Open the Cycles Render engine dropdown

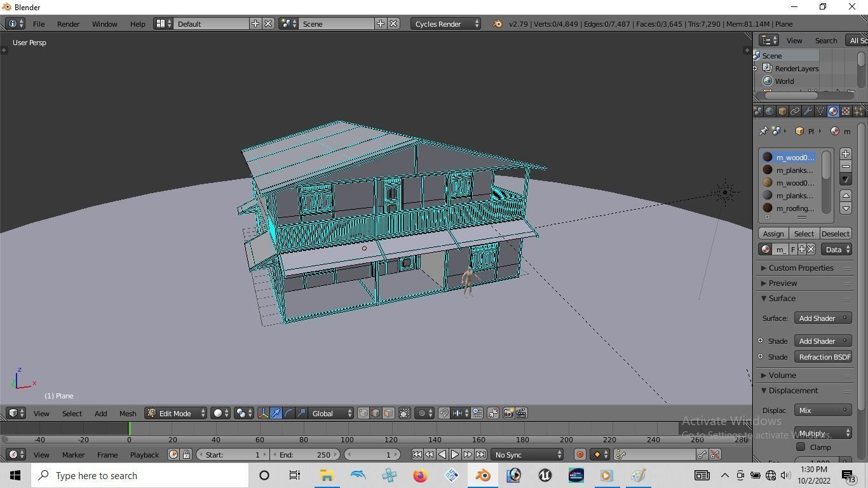tap(446, 24)
